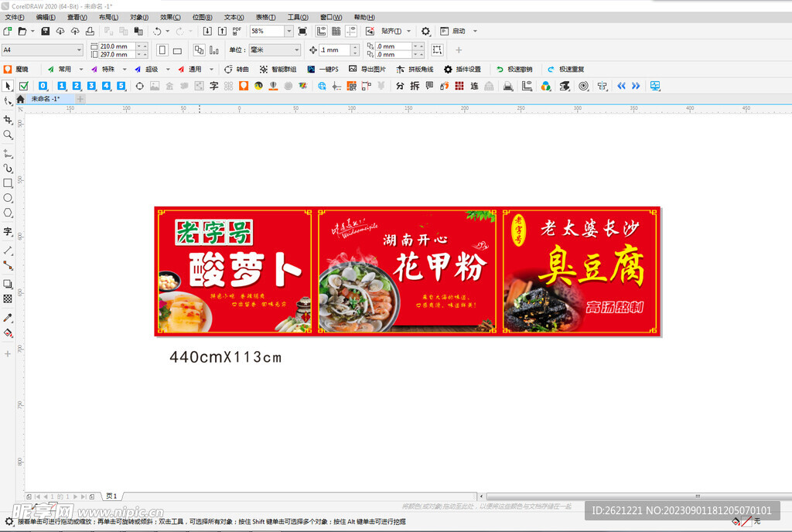Viewport: 792px width, 532px height.
Task: Toggle the green checkmark plugin box
Action: coord(24,86)
